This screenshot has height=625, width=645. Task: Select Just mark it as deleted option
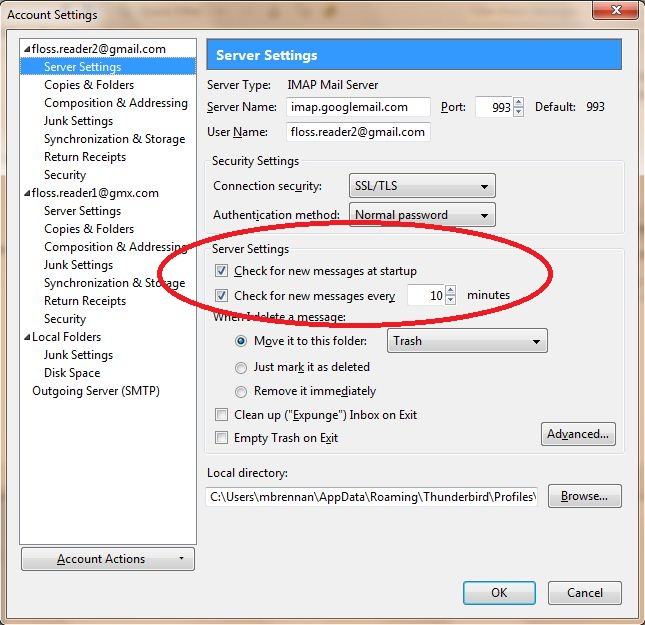[x=241, y=367]
